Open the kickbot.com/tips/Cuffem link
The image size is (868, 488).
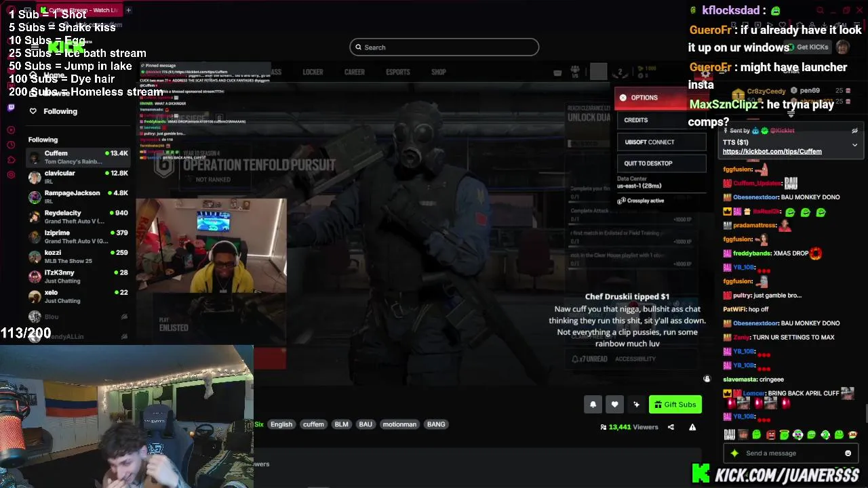pyautogui.click(x=772, y=152)
